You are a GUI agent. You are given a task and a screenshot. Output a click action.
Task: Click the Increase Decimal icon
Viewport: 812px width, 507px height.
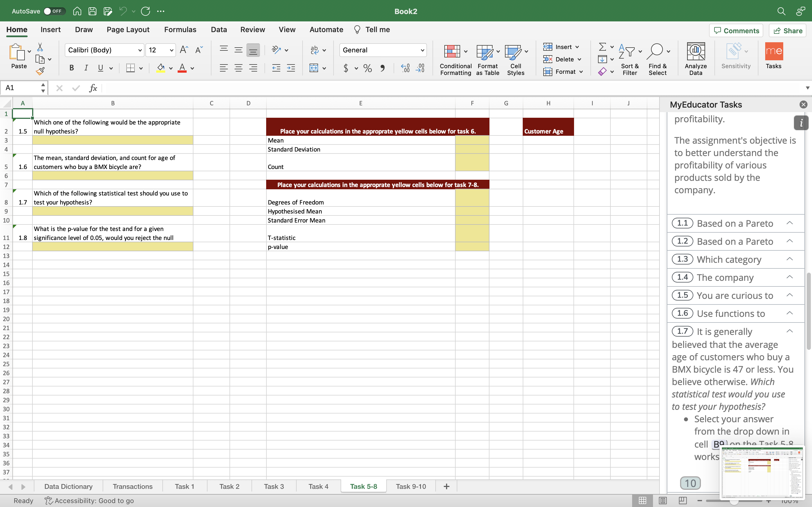[405, 68]
